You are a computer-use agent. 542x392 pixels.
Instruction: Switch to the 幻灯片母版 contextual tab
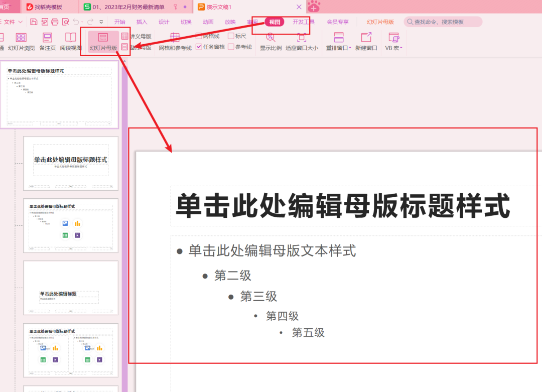coord(380,22)
